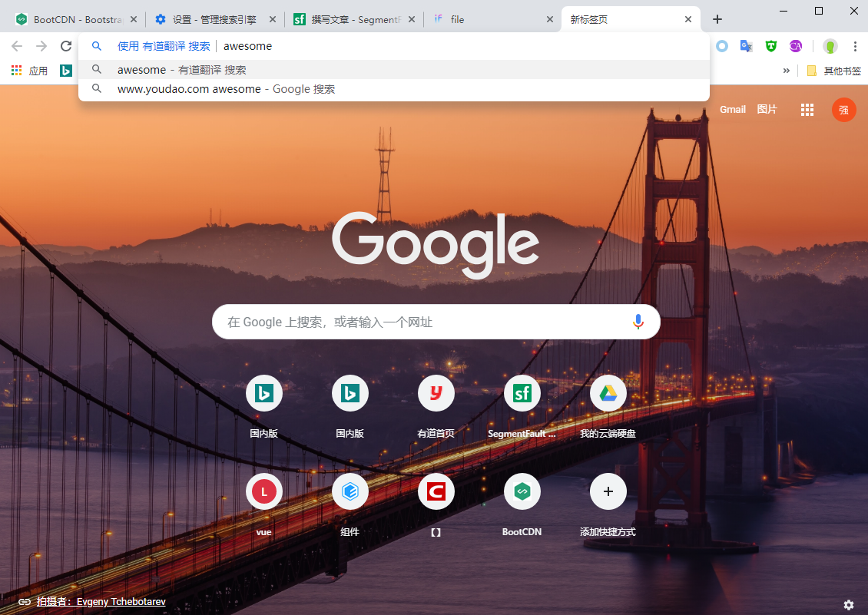Open the 其他书签 bookmarks folder

[834, 71]
